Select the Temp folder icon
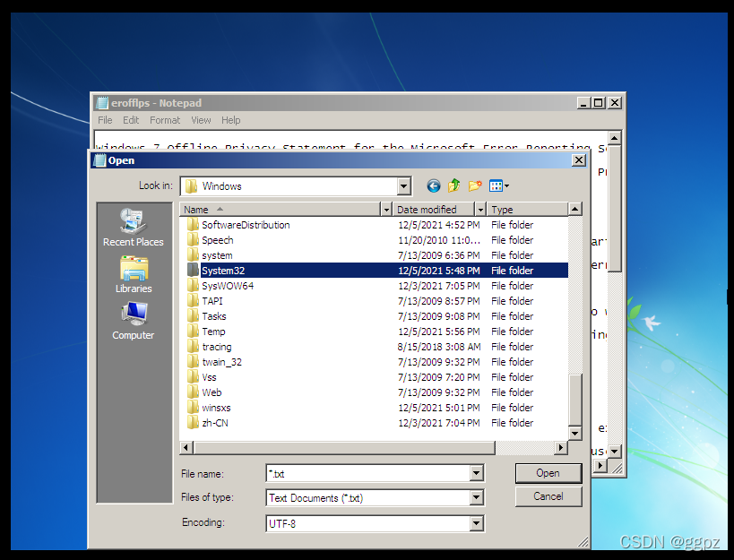 (193, 332)
